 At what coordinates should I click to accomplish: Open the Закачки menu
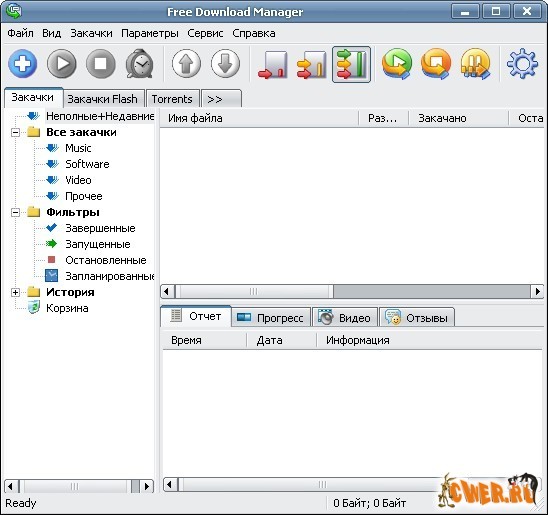pyautogui.click(x=91, y=33)
